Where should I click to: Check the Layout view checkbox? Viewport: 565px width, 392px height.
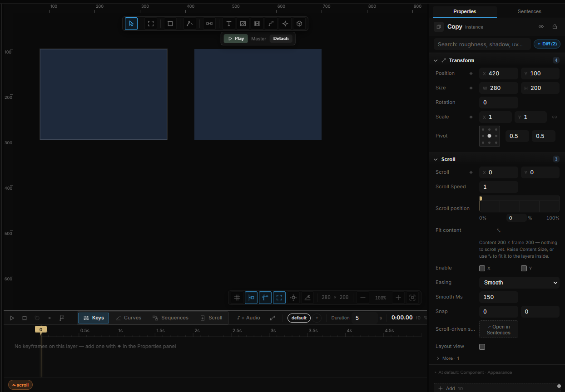(x=482, y=347)
